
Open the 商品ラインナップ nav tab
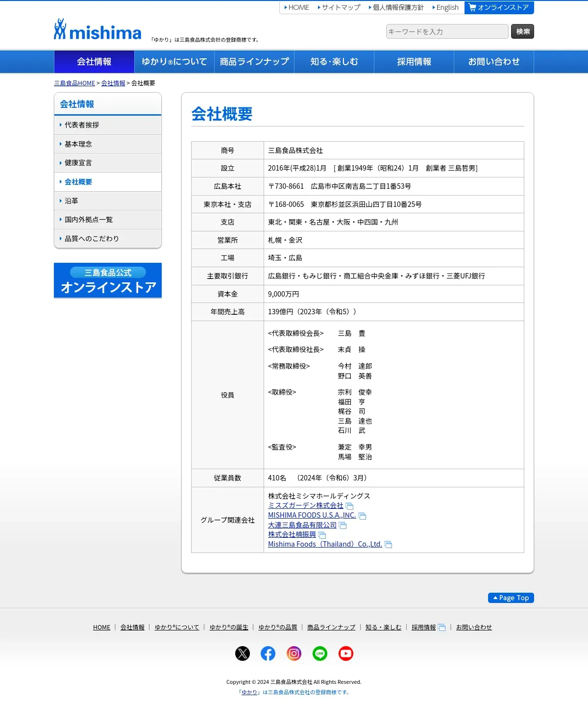click(x=254, y=62)
